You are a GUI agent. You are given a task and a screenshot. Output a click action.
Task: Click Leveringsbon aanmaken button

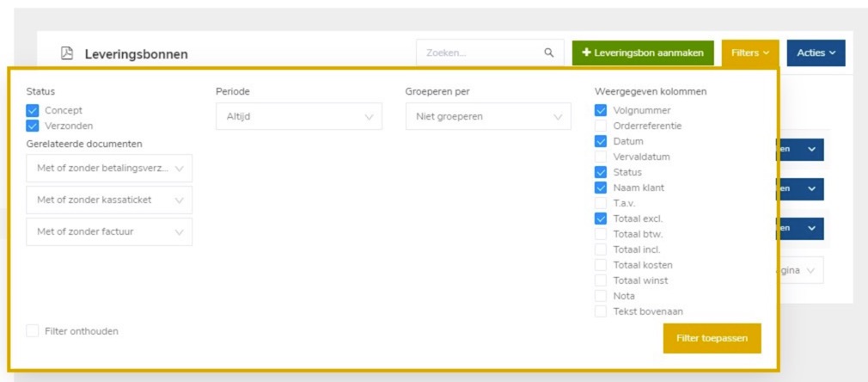[643, 52]
